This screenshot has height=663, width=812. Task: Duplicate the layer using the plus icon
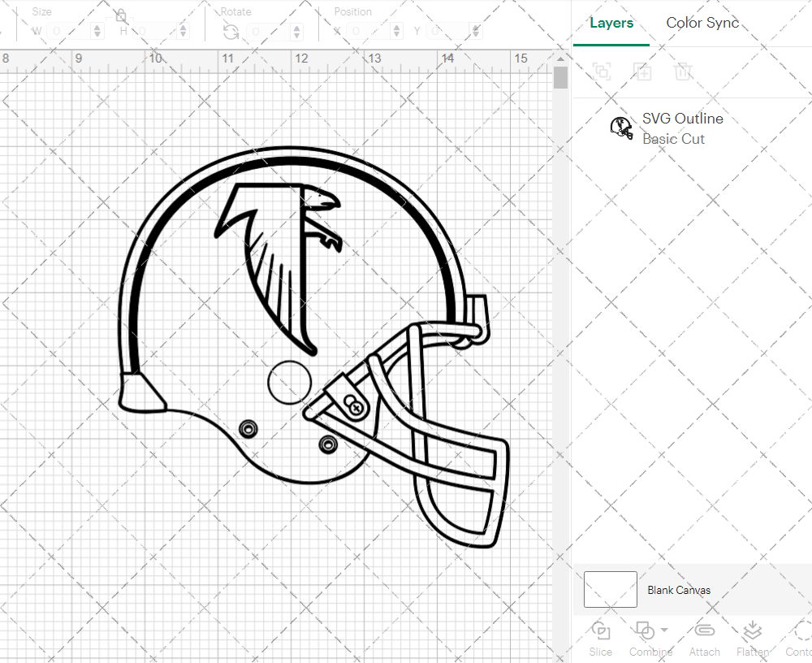[x=642, y=71]
